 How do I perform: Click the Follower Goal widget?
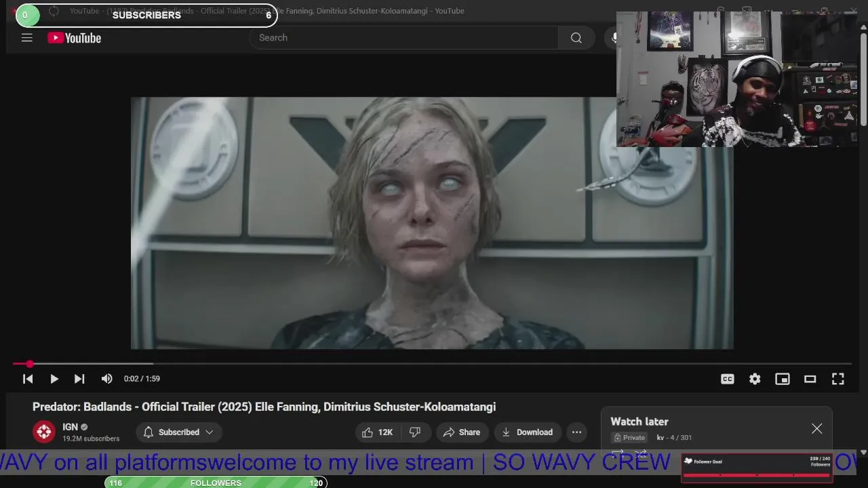coord(757,468)
